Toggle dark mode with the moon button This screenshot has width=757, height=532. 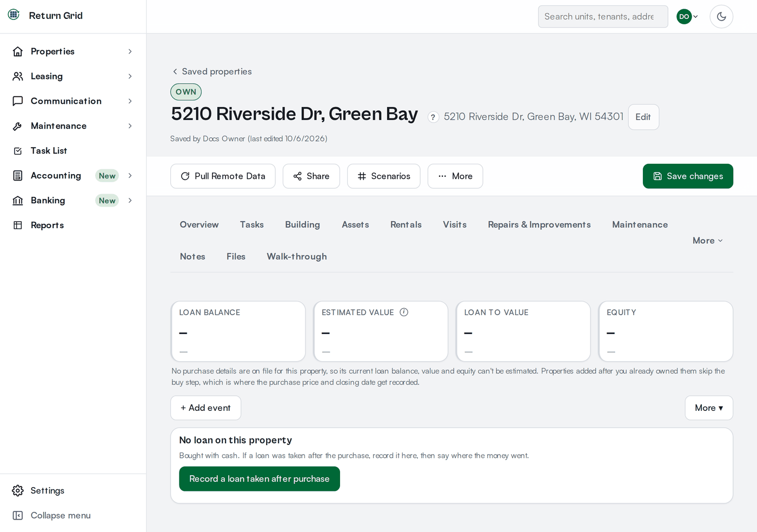[x=721, y=16]
